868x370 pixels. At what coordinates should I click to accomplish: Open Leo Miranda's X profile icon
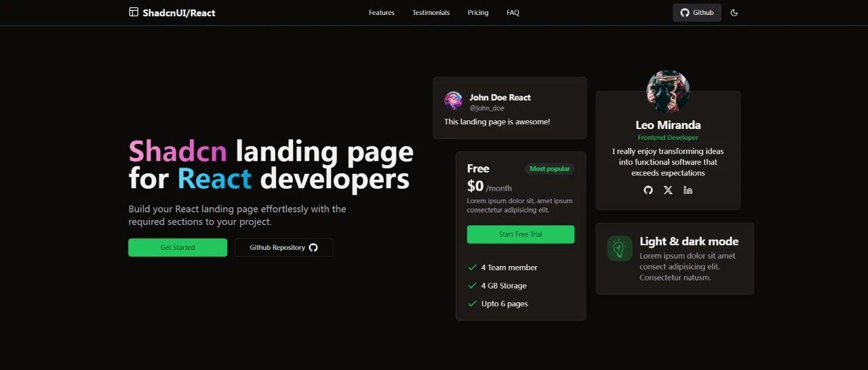pos(668,190)
